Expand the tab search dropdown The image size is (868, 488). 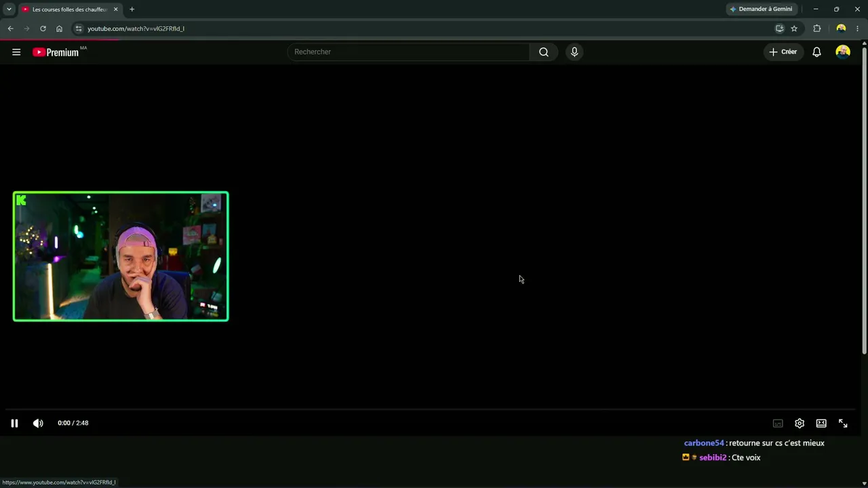click(x=9, y=9)
